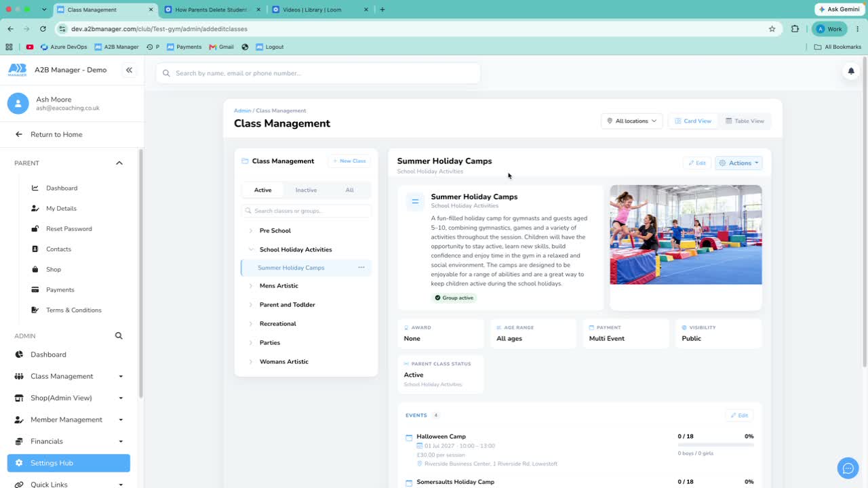Viewport: 868px width, 488px height.
Task: Select the All filter tab
Action: click(x=349, y=190)
